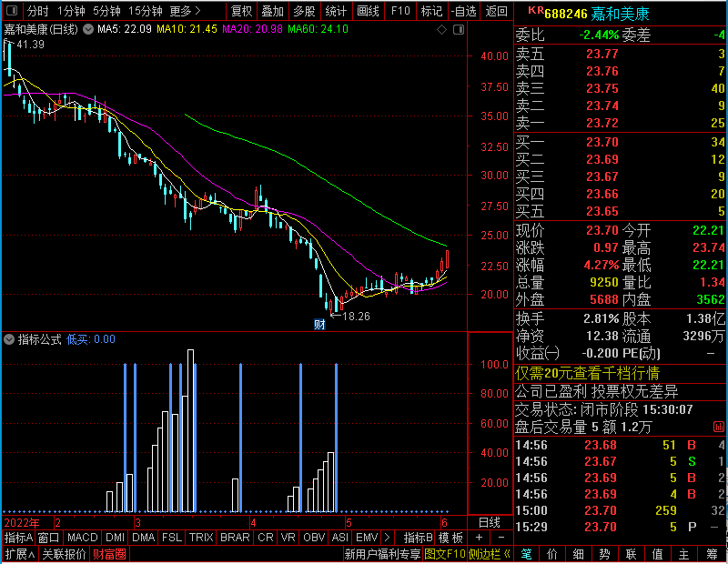Expand dropdown beside 嘉和美康(日线) title
Image resolution: width=728 pixels, height=564 pixels.
[x=88, y=29]
